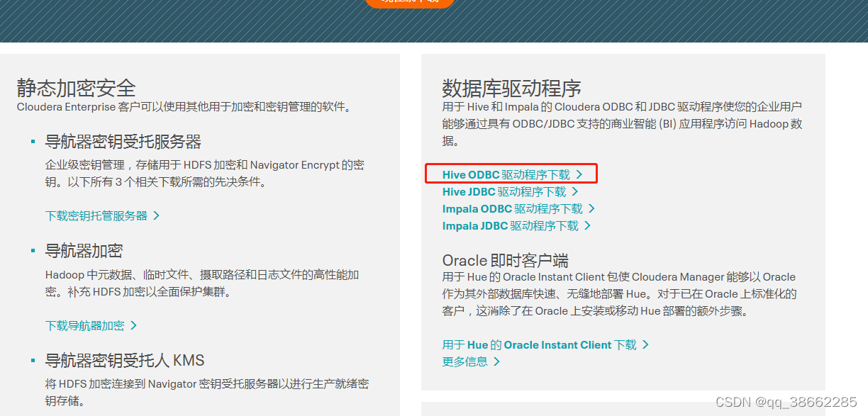Viewport: 868px width, 416px height.
Task: Open the Impala ODBC 驱动程序下载 link
Action: [x=518, y=208]
